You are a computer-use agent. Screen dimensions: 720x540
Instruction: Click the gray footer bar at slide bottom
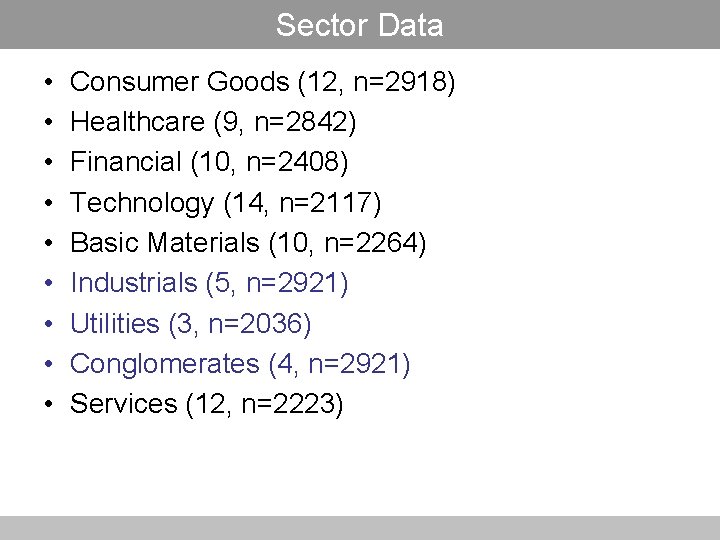point(359,527)
